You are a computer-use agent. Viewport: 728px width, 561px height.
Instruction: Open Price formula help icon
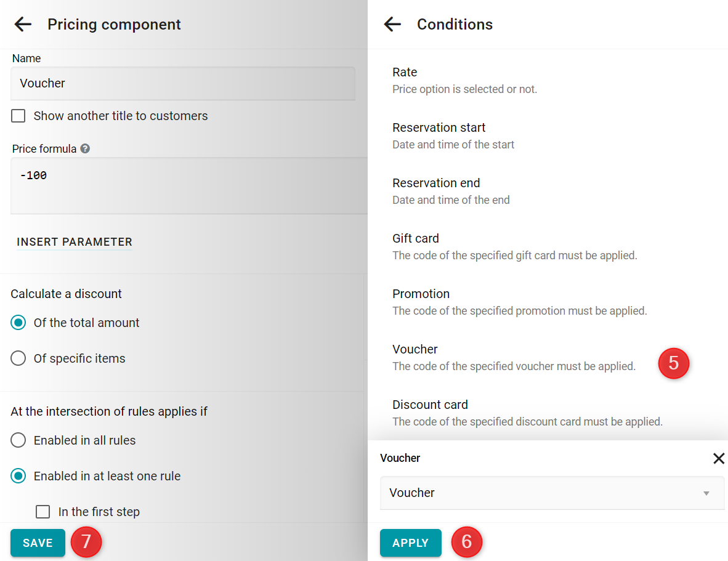85,148
